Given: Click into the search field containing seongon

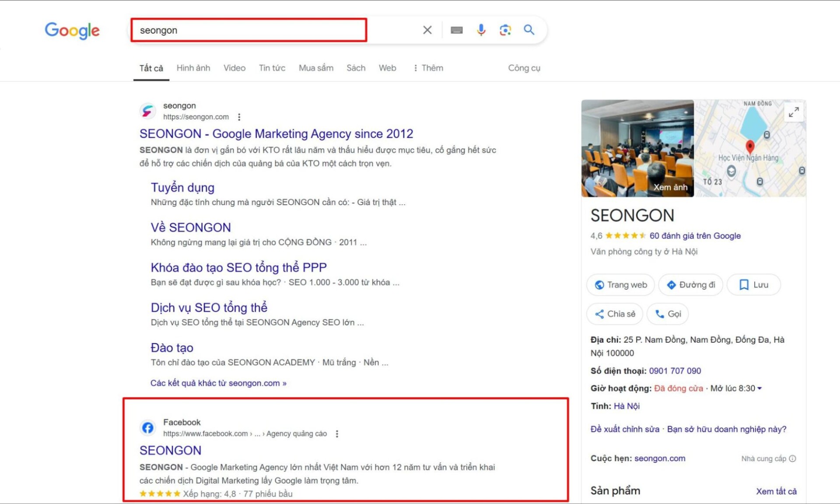Looking at the screenshot, I should click(x=248, y=30).
